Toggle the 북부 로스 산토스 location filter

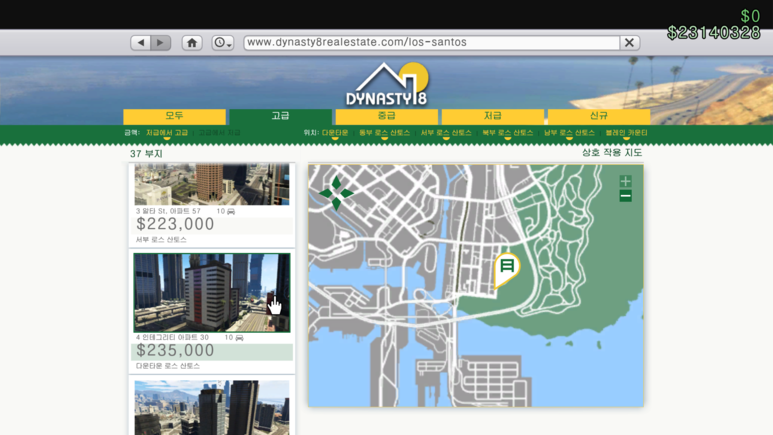tap(507, 133)
